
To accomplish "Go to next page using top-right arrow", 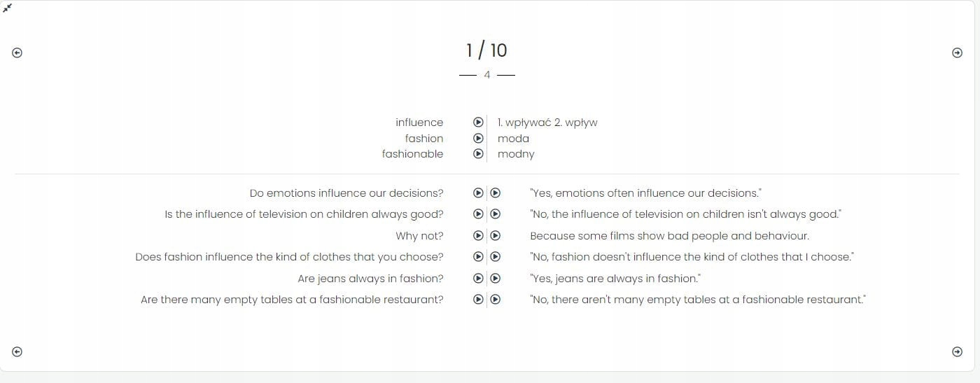I will pos(957,53).
